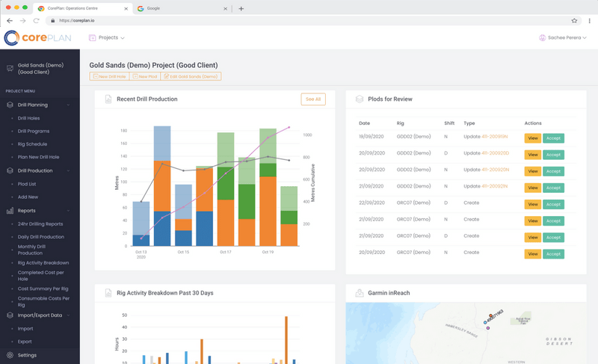Click the Settings gear icon

(10, 355)
